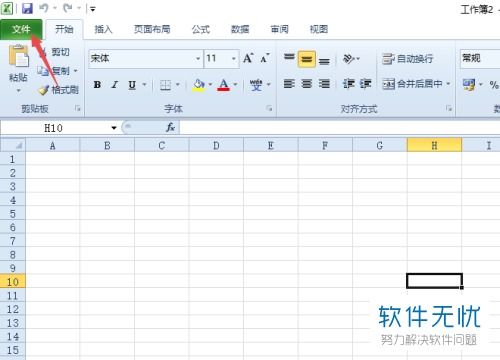Screen dimensions: 500x360
Task: Switch to the 页面布局 tab
Action: pyautogui.click(x=152, y=29)
